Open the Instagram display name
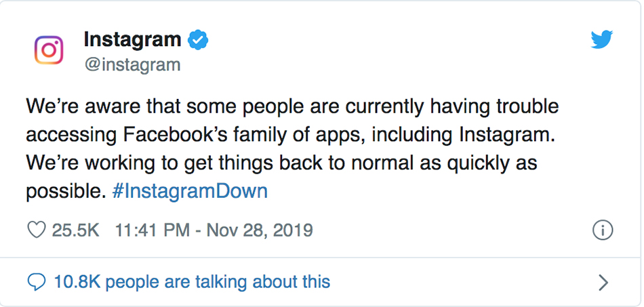Viewport: 644px width, 307px height. [x=132, y=39]
